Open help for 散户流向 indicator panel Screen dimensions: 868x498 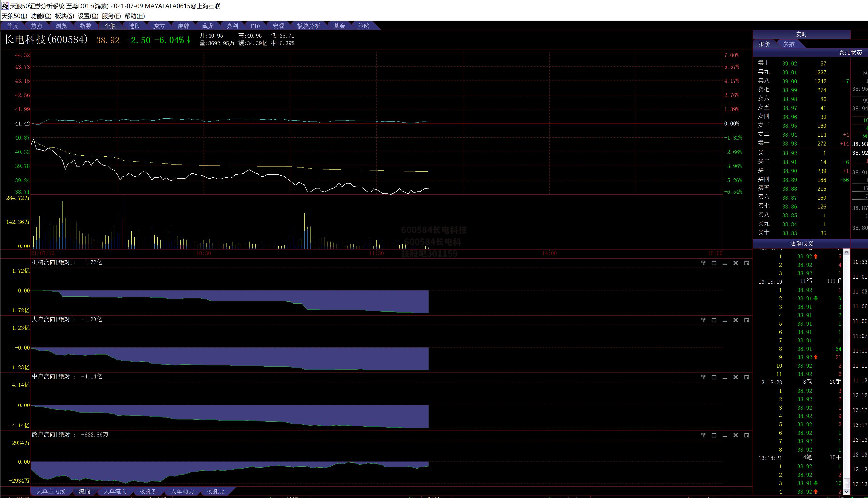pyautogui.click(x=703, y=435)
